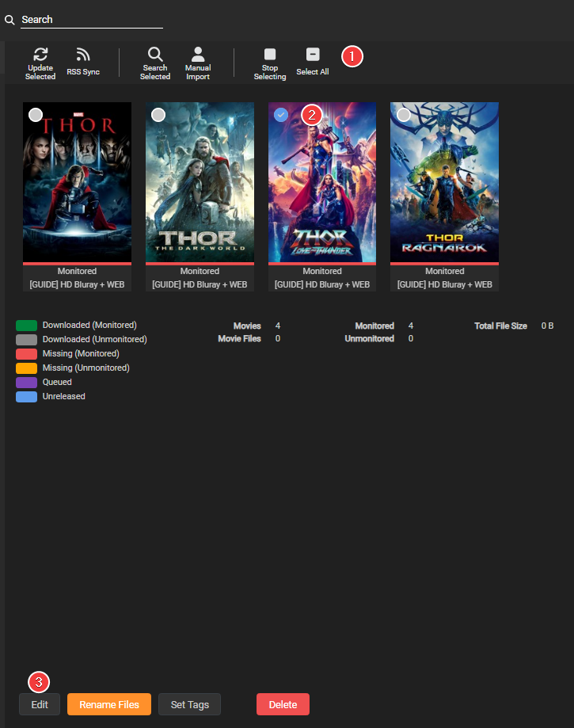The height and width of the screenshot is (728, 574).
Task: Click the Search Selected magnifier icon
Action: (x=155, y=55)
